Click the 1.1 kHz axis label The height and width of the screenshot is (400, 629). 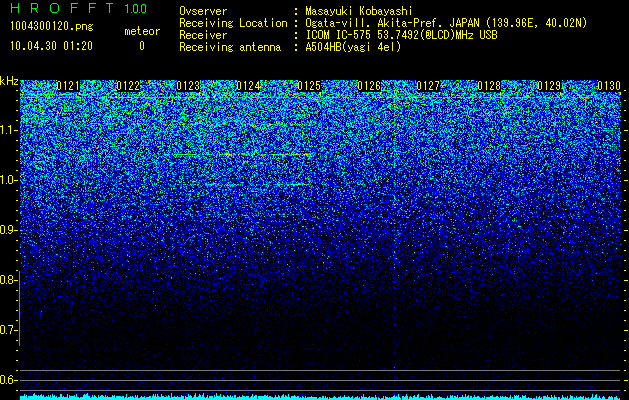8,130
